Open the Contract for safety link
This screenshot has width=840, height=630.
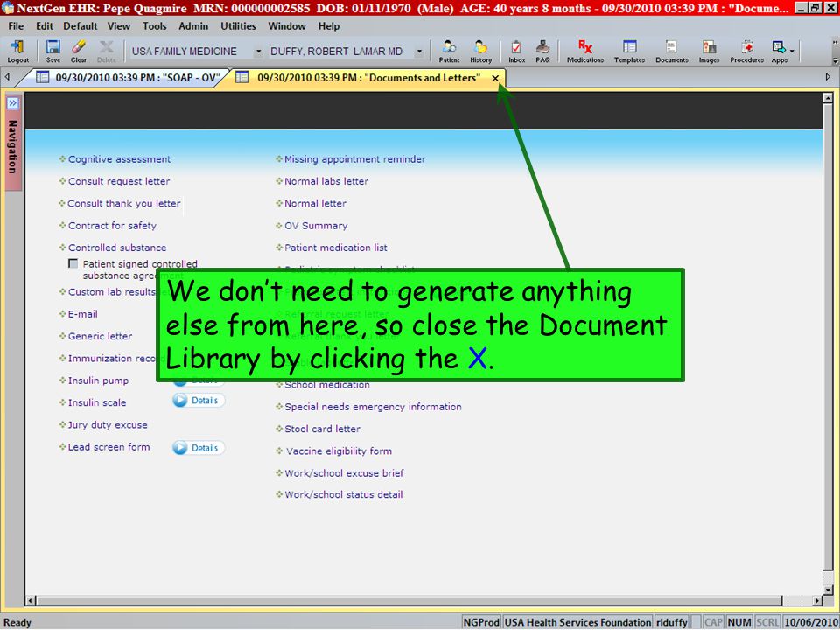[112, 226]
